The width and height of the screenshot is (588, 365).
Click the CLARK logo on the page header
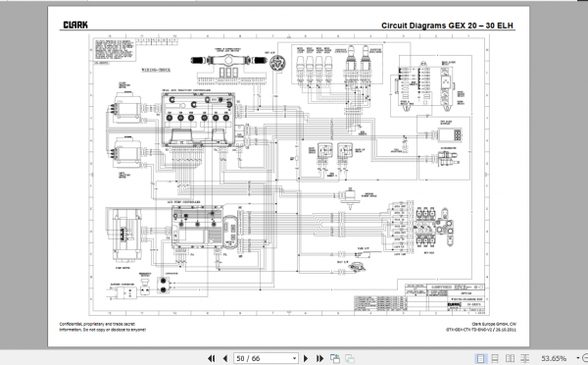(75, 26)
